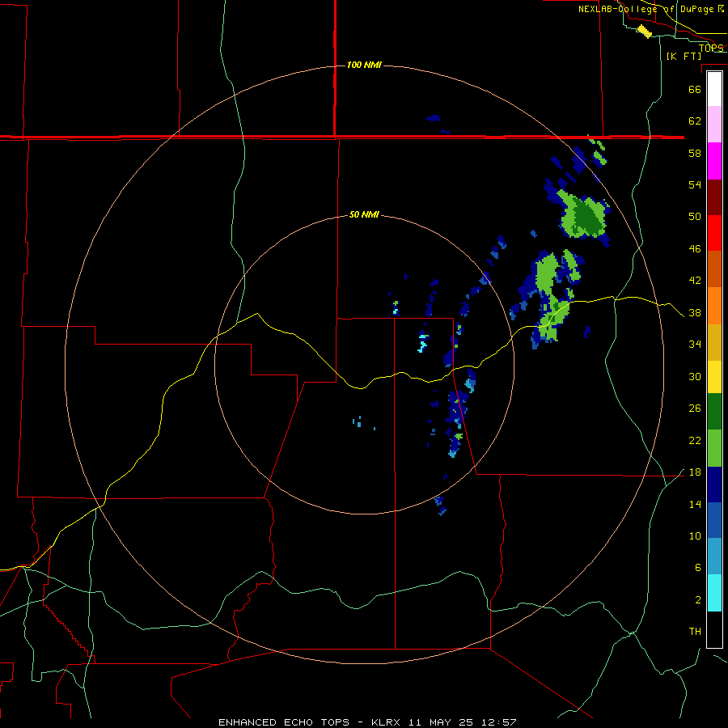Viewport: 728px width, 728px height.
Task: Click the 50 NMI range ring label
Action: point(364,214)
